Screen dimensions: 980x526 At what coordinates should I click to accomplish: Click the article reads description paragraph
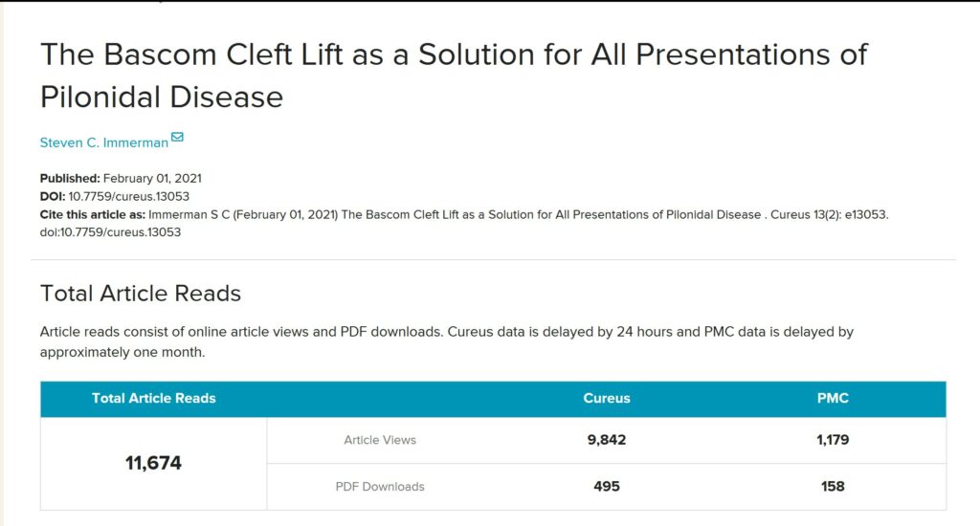[446, 341]
